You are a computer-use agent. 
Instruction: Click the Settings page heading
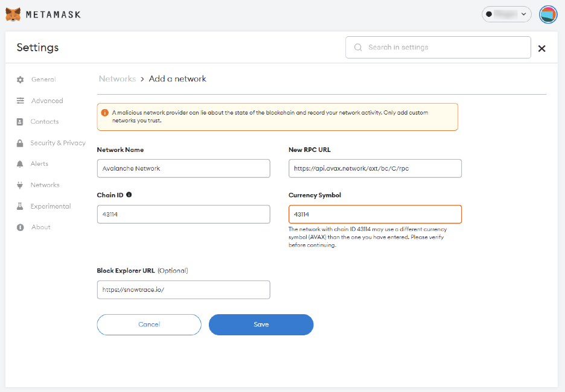tap(37, 48)
